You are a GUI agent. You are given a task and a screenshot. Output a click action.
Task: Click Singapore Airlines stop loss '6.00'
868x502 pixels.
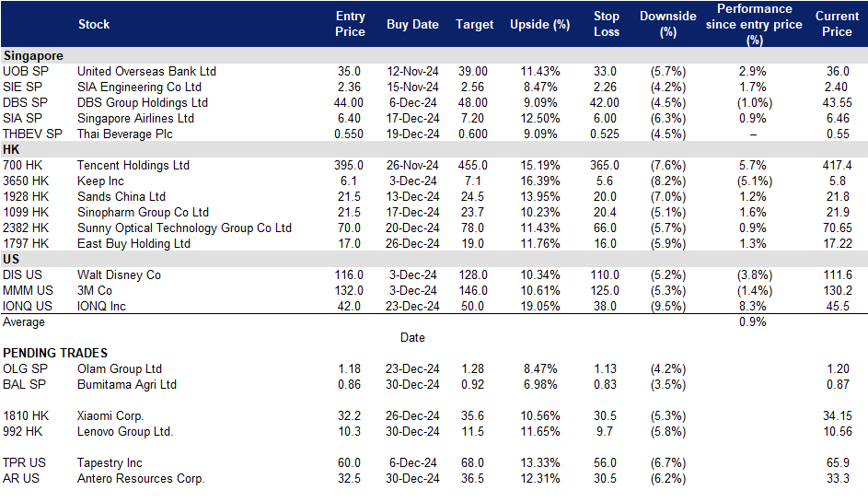[605, 118]
